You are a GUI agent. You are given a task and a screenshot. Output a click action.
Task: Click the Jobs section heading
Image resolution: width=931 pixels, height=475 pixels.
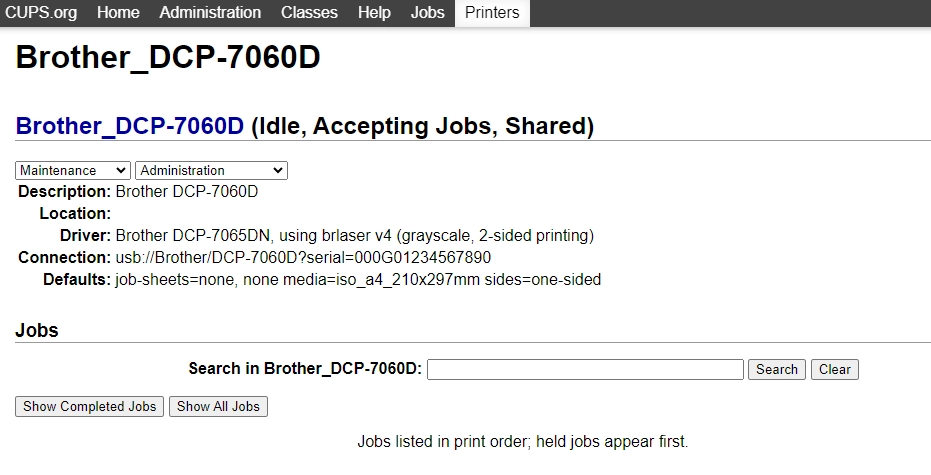(x=37, y=331)
